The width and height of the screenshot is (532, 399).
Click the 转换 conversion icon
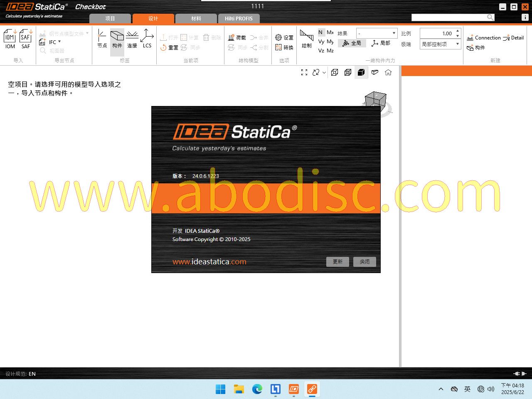pyautogui.click(x=278, y=47)
